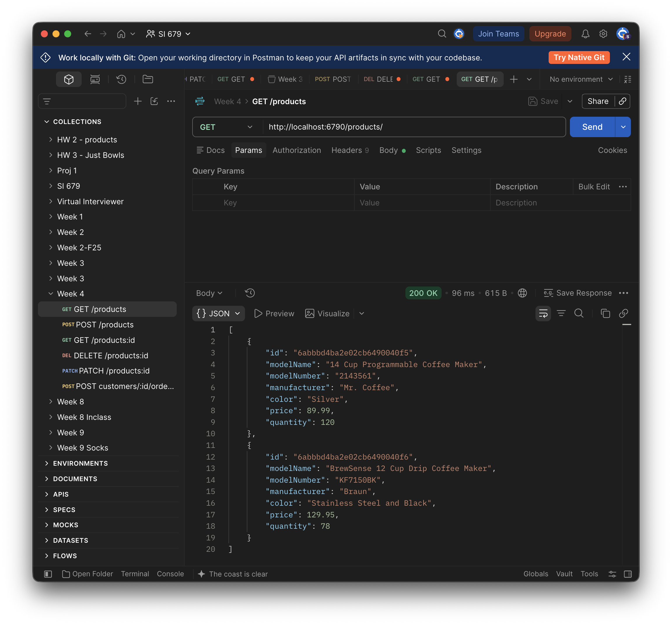Toggle word wrap in response viewer

pyautogui.click(x=543, y=313)
